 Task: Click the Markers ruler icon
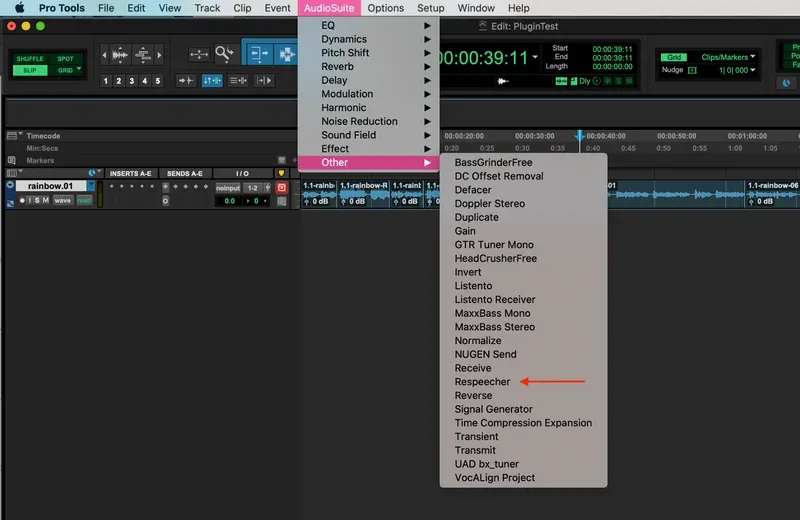click(12, 160)
